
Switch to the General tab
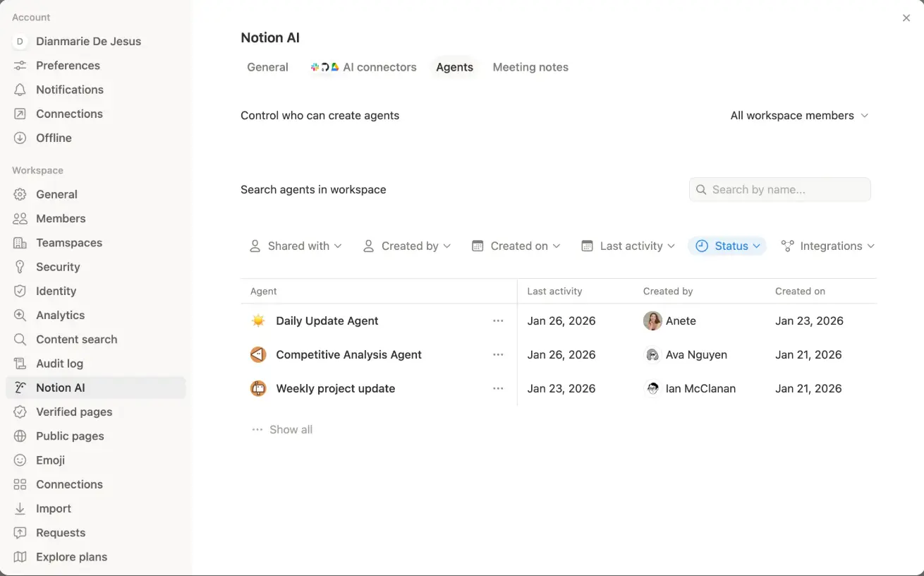pyautogui.click(x=267, y=67)
